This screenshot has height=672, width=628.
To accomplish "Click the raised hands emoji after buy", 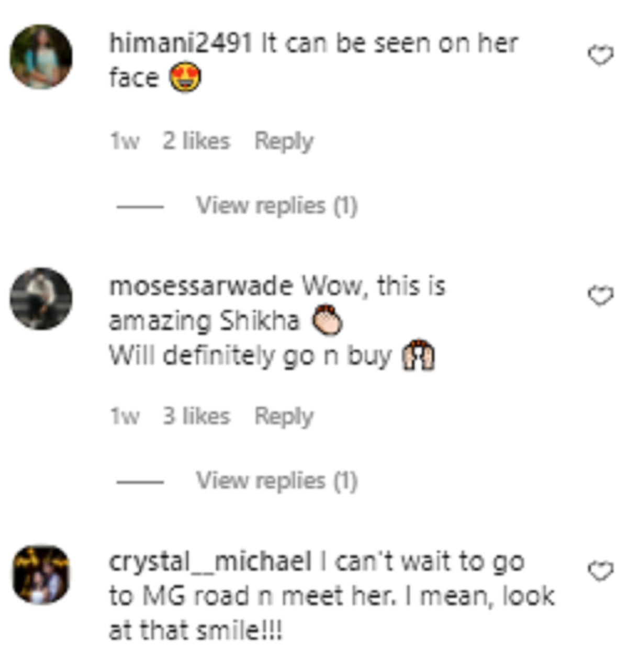I will (418, 356).
